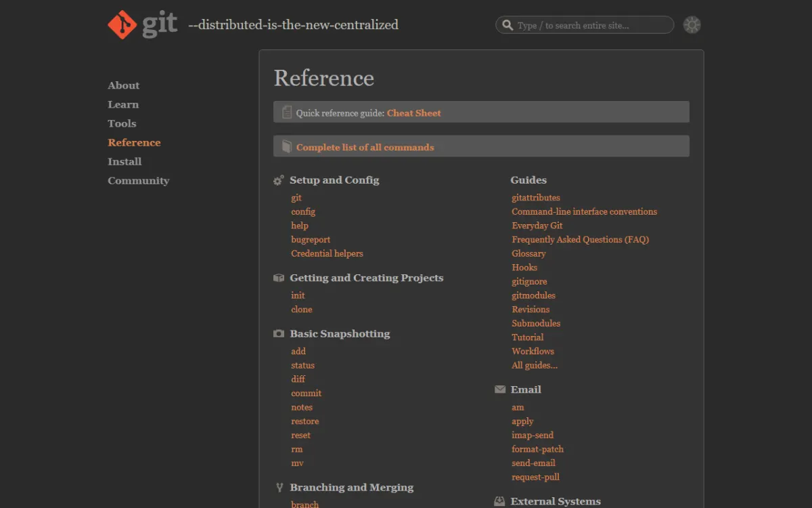Open the gitattributes guide link
Image resolution: width=812 pixels, height=508 pixels.
click(x=536, y=198)
